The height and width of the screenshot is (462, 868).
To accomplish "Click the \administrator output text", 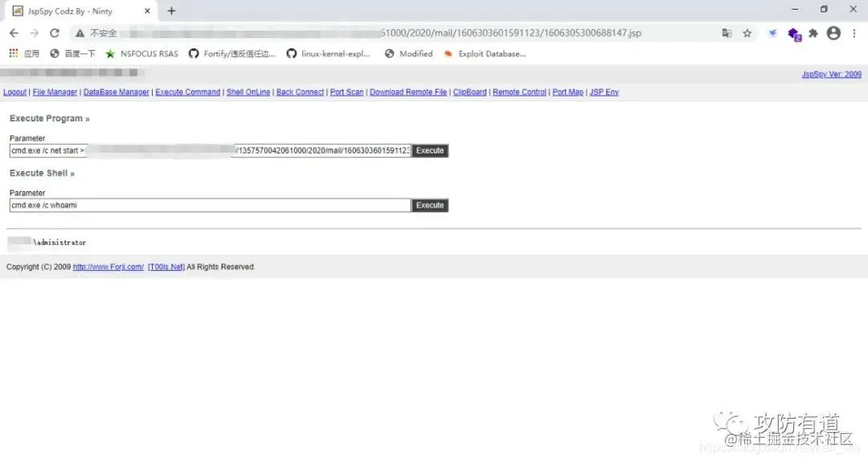I will click(x=59, y=243).
